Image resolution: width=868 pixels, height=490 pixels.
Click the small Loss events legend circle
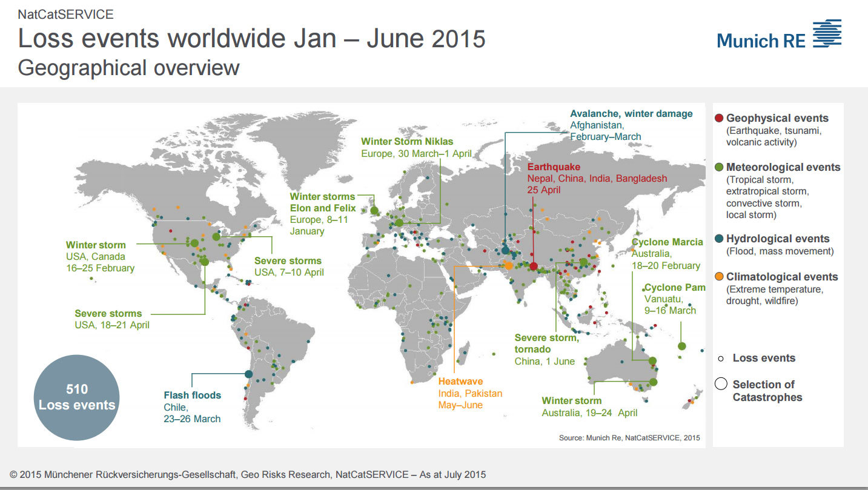click(720, 358)
